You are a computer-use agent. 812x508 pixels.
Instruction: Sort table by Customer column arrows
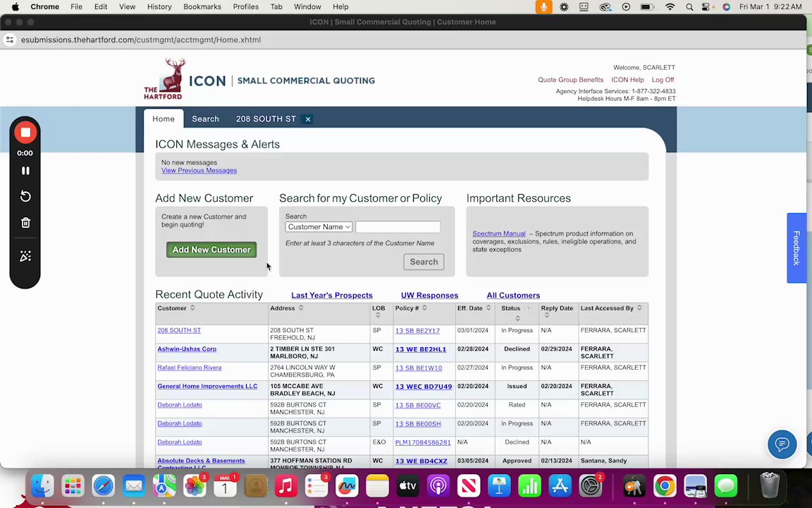[x=192, y=308]
